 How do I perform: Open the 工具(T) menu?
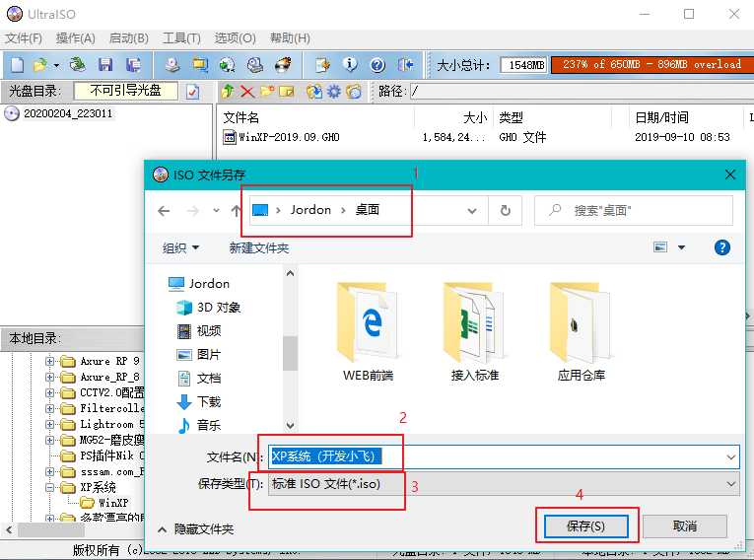pyautogui.click(x=181, y=38)
